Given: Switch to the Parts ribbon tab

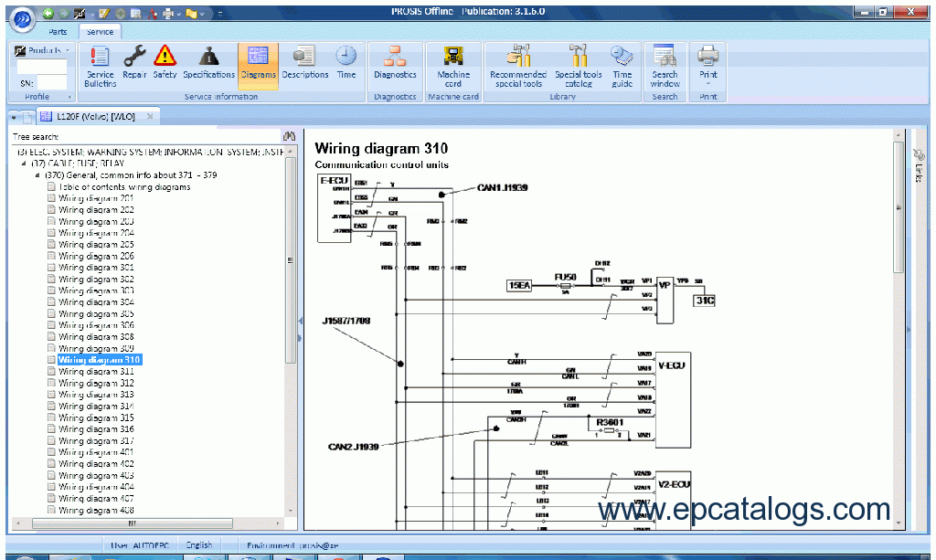Looking at the screenshot, I should (x=58, y=32).
